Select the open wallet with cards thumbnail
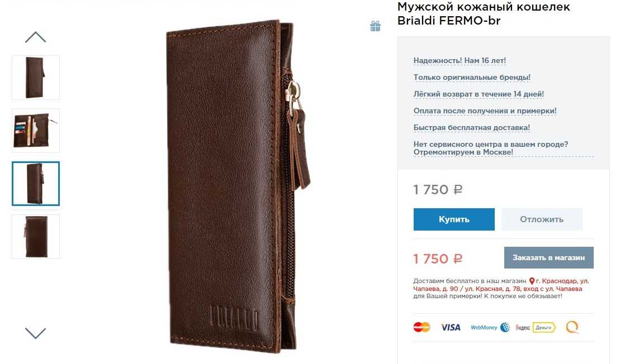This screenshot has height=364, width=625. tap(36, 131)
